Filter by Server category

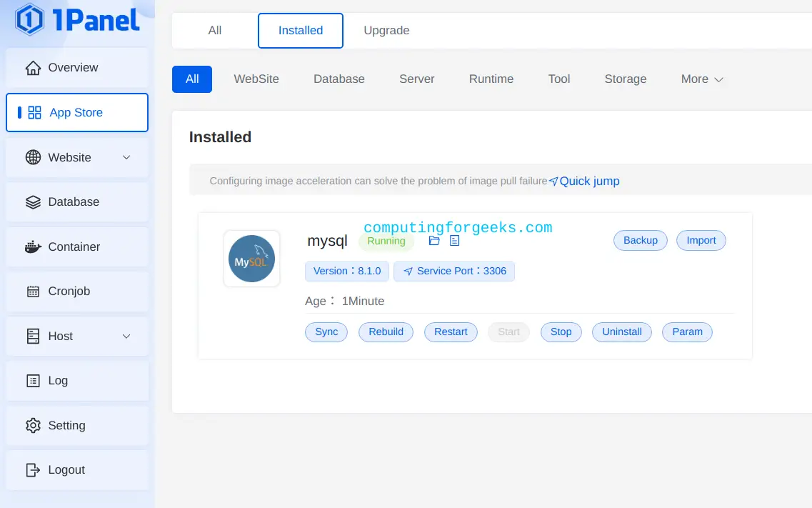pyautogui.click(x=417, y=79)
